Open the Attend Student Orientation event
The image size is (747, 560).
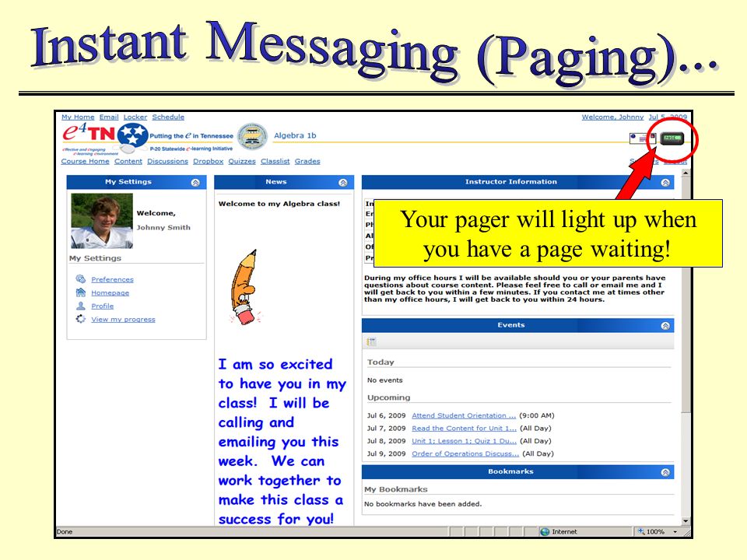click(x=464, y=415)
